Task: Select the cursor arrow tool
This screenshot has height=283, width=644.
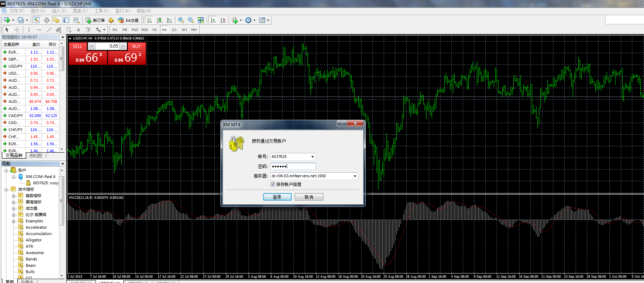Action: [7, 30]
